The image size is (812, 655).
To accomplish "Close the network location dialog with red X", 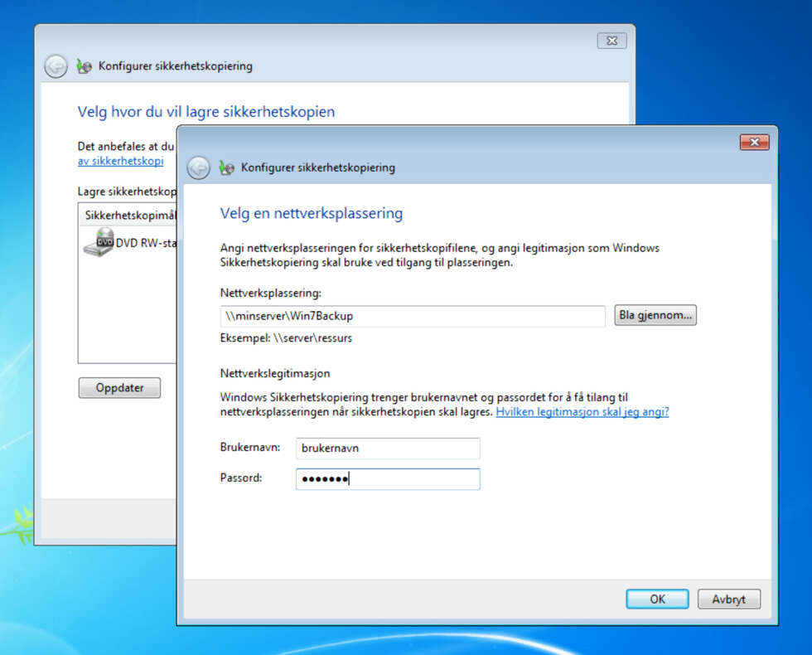I will (755, 142).
